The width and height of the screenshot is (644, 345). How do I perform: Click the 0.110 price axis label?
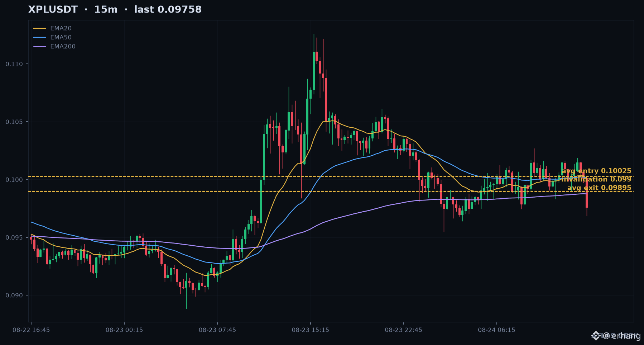pyautogui.click(x=14, y=64)
